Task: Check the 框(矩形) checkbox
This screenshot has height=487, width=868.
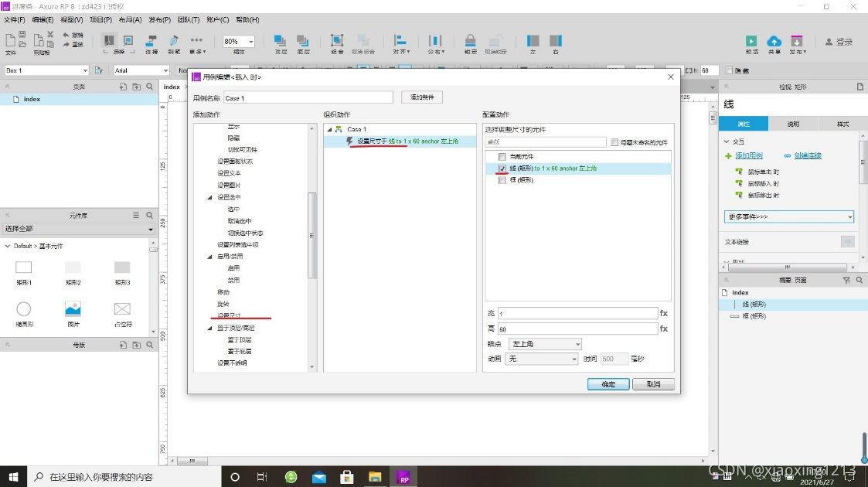Action: pos(502,180)
